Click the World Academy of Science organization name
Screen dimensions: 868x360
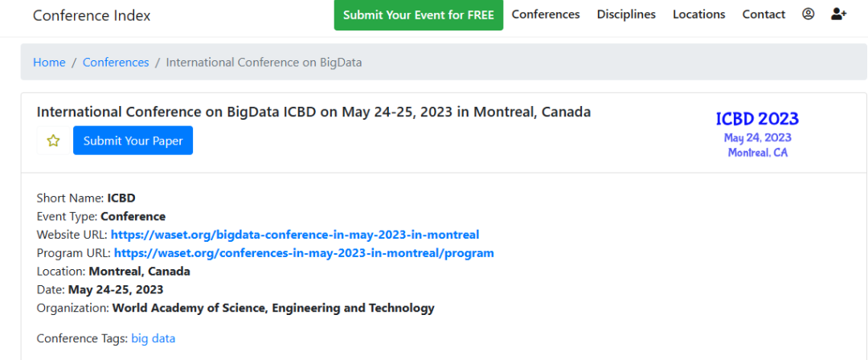click(x=273, y=308)
